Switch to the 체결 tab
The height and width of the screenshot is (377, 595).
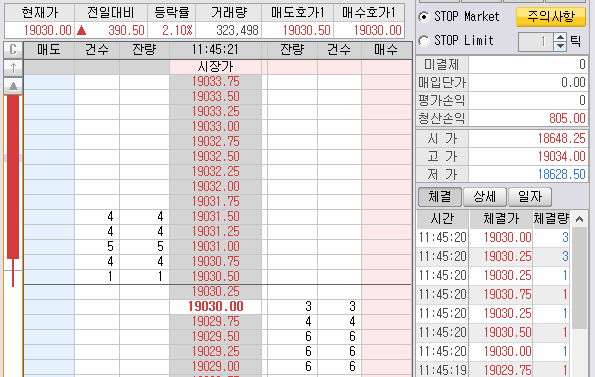(x=439, y=196)
